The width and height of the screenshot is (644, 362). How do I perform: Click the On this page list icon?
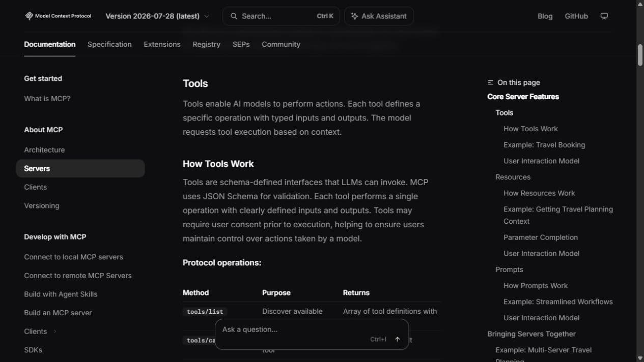pos(490,82)
